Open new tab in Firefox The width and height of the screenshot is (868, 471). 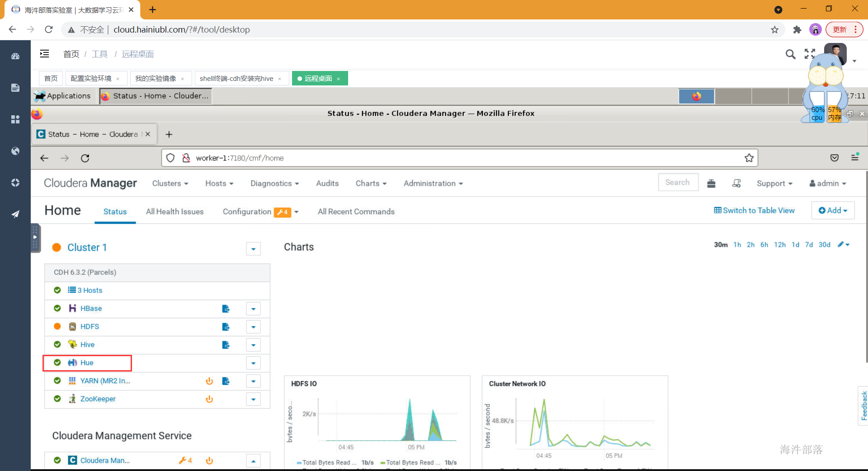click(169, 134)
